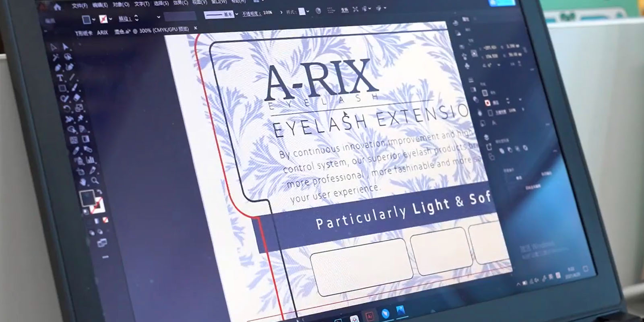The height and width of the screenshot is (322, 644).
Task: Toggle the None color mode button
Action: coord(105,220)
